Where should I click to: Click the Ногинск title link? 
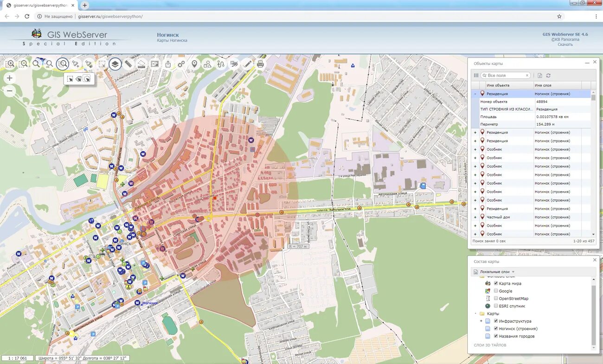pyautogui.click(x=167, y=35)
